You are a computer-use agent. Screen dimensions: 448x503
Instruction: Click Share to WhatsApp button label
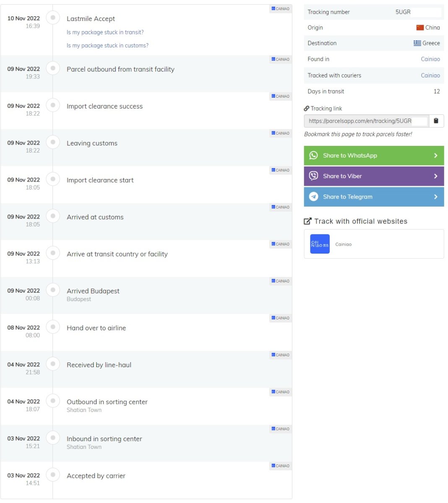click(350, 156)
